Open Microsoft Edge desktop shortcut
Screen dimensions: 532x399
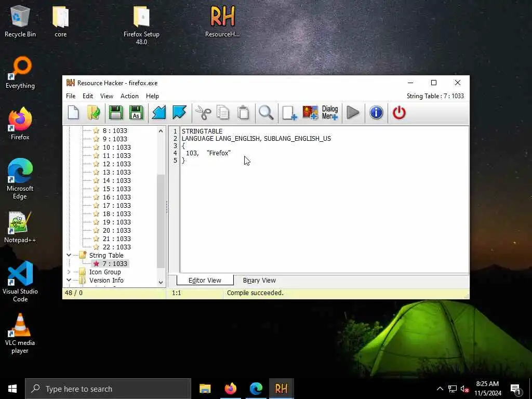coord(20,179)
